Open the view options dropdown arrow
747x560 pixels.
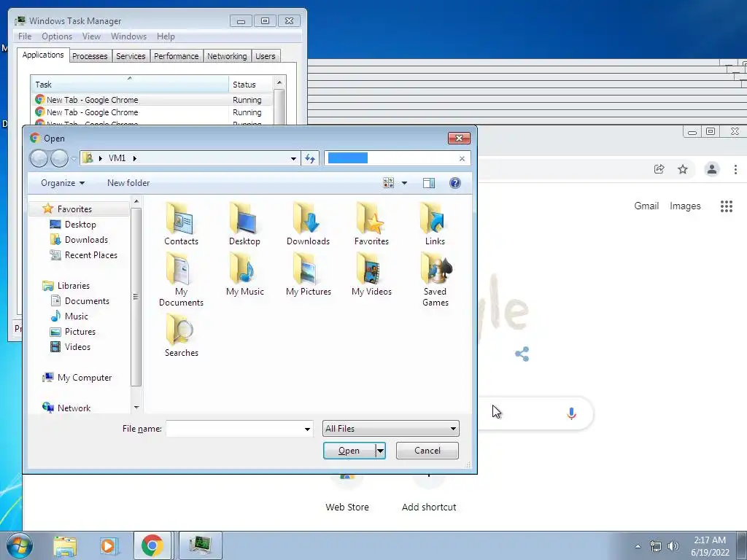(x=404, y=183)
